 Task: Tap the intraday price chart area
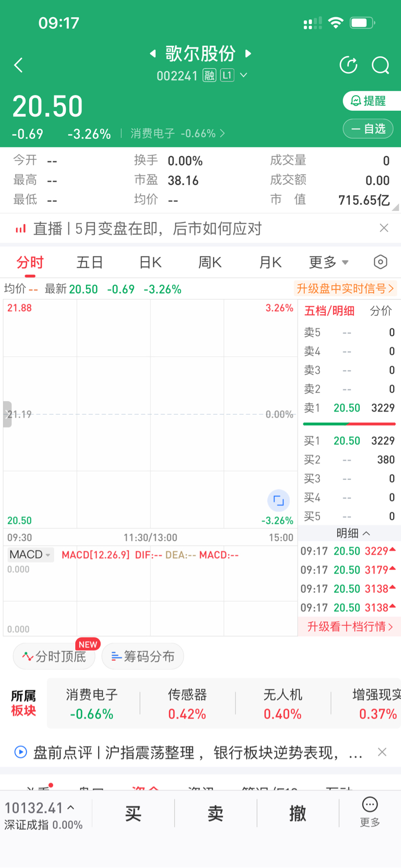pyautogui.click(x=150, y=414)
